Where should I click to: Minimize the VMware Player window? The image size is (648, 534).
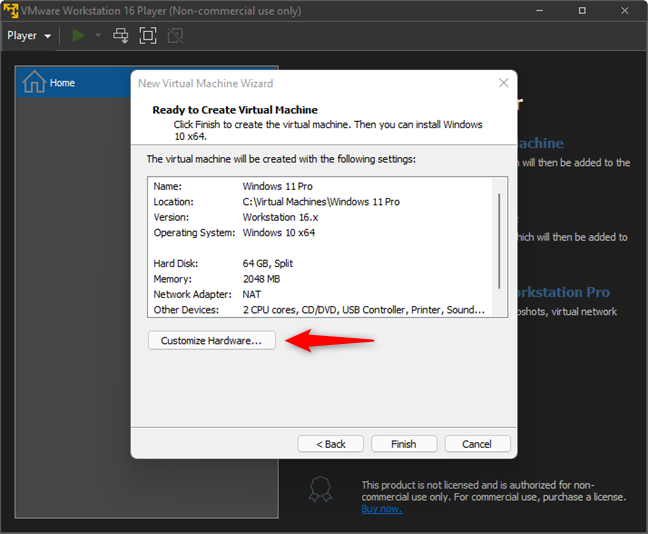coord(540,11)
